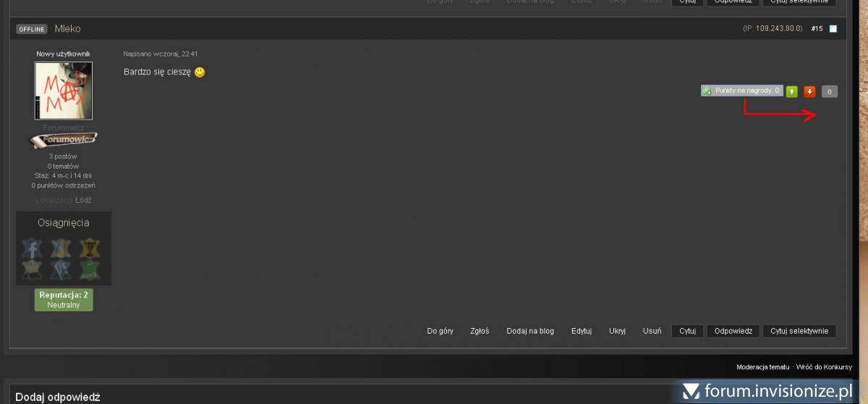Image resolution: width=868 pixels, height=404 pixels.
Task: Click Zgłoś to report the post
Action: (x=480, y=331)
